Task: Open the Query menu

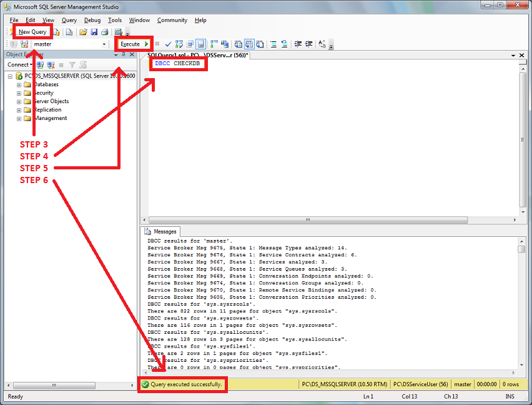Action: tap(69, 20)
